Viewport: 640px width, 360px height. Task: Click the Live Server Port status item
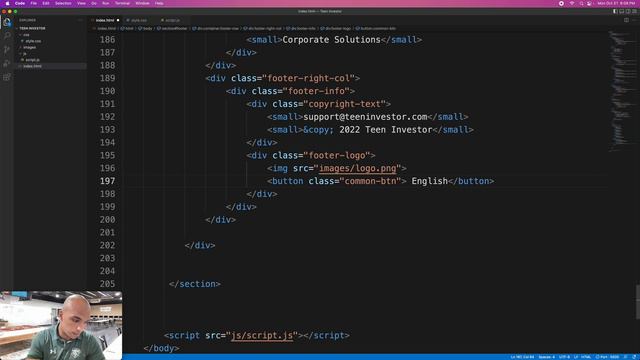click(x=608, y=357)
